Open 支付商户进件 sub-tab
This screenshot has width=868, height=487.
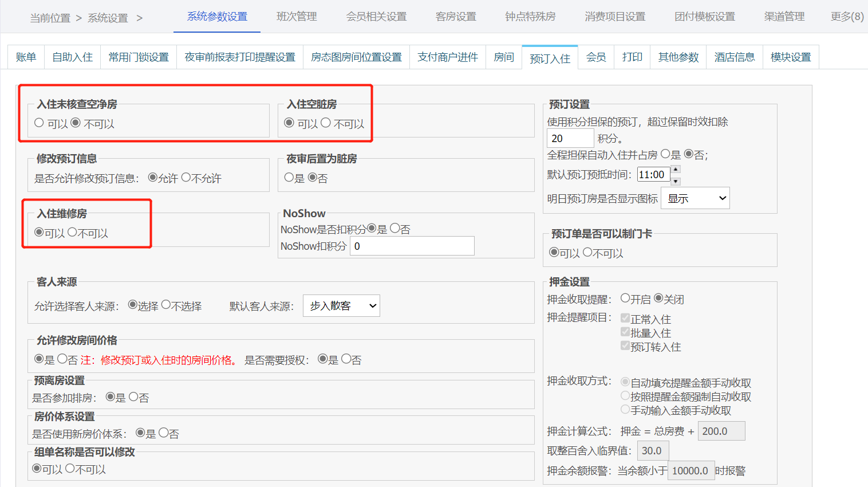448,57
